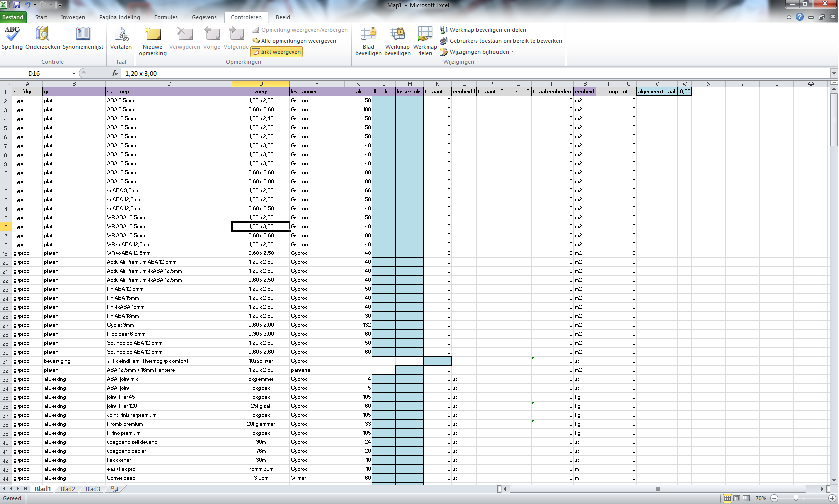Click Blad beveiligen protect sheet
Image resolution: width=839 pixels, height=504 pixels.
(368, 41)
